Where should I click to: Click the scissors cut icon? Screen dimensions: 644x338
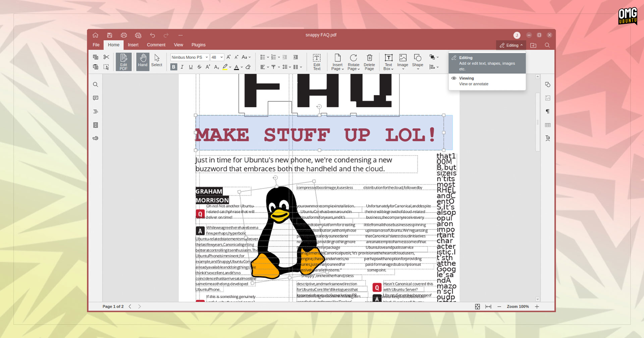(106, 57)
